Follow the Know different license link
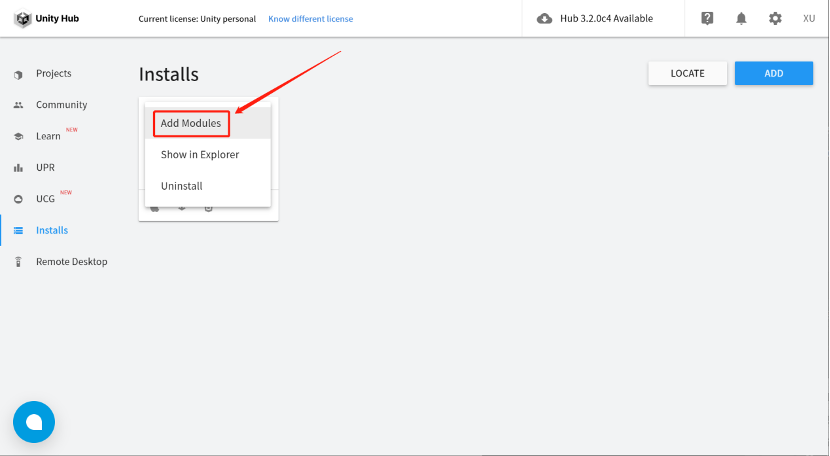Image resolution: width=830 pixels, height=456 pixels. click(x=310, y=19)
